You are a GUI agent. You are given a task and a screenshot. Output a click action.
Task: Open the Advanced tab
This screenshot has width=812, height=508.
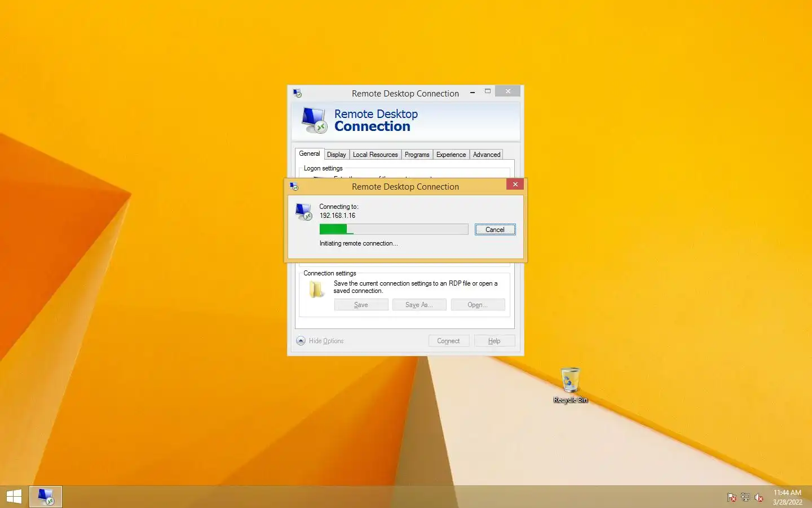tap(487, 155)
